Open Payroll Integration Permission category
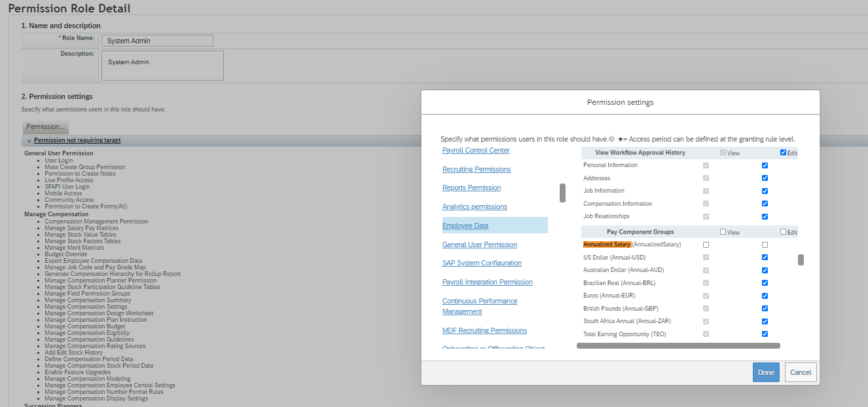The width and height of the screenshot is (868, 407). point(488,282)
